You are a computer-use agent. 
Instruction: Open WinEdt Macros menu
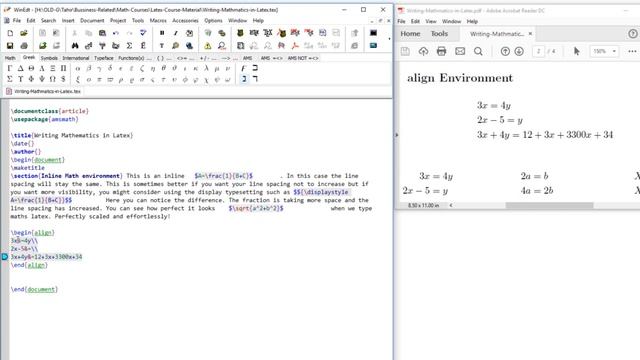(158, 20)
